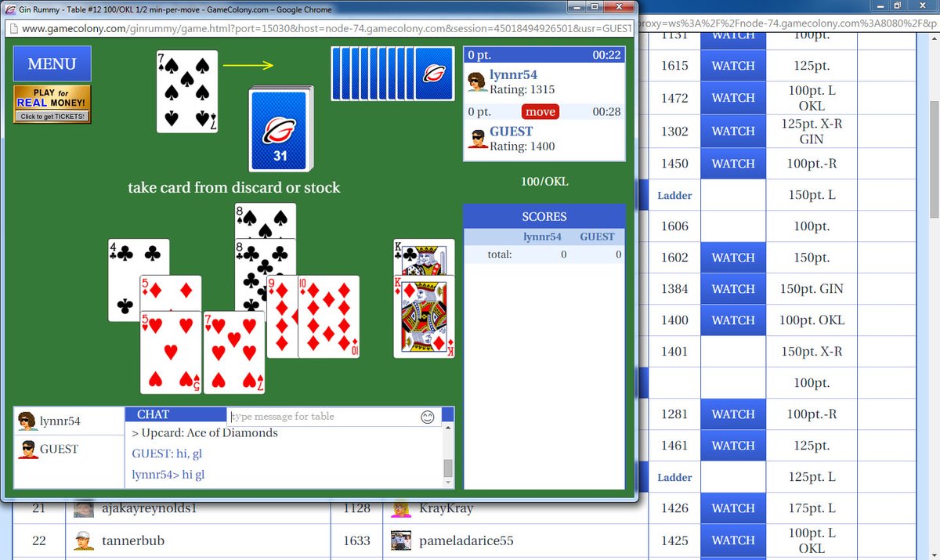Click pameladarice55 player name in lobby
The height and width of the screenshot is (560, 940).
coord(467,540)
